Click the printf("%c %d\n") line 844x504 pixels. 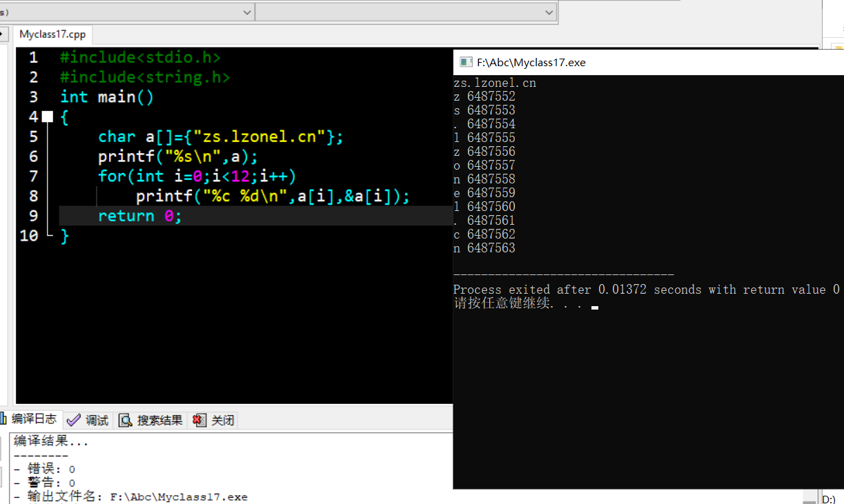coord(273,196)
